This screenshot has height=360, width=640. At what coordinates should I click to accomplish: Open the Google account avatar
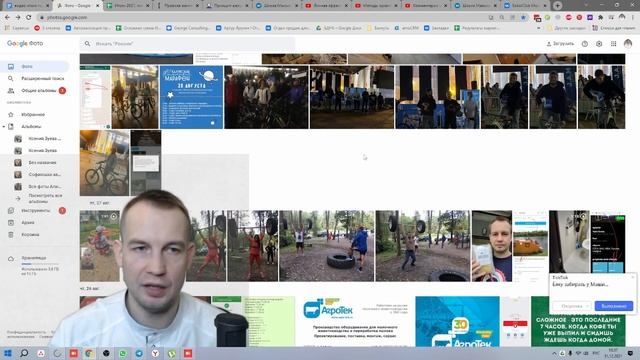pos(628,43)
